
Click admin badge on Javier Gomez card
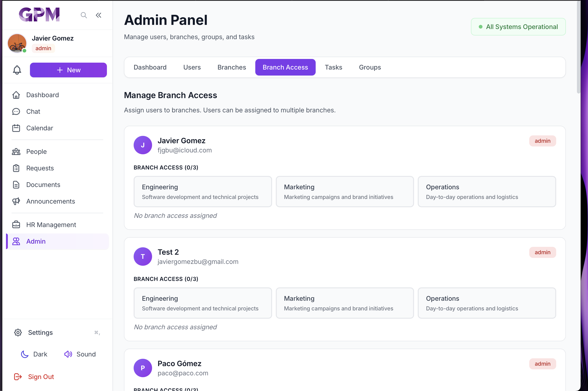tap(542, 141)
